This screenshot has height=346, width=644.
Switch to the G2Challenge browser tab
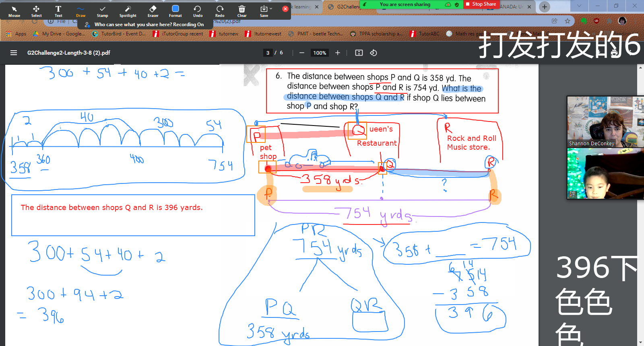pos(344,7)
